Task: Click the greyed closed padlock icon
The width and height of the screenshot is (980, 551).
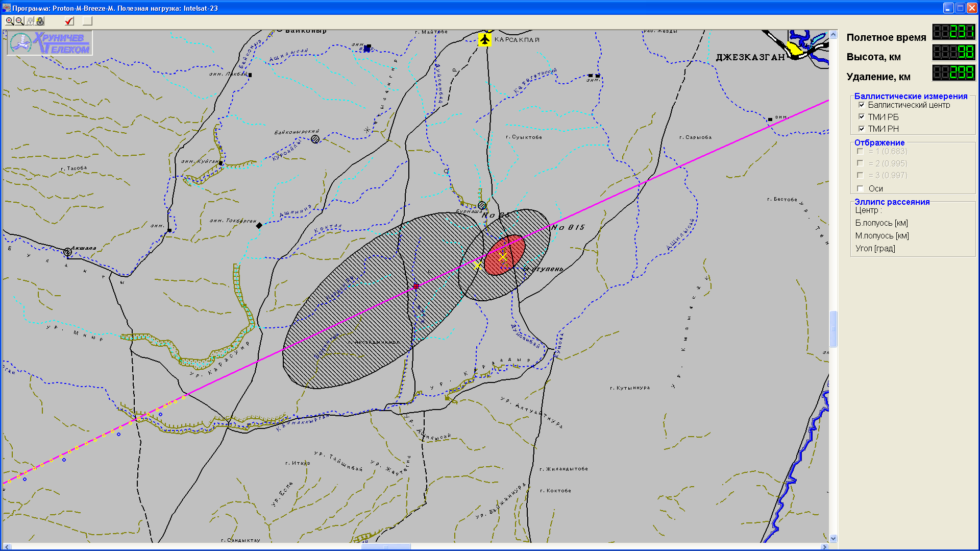Action: (x=30, y=21)
